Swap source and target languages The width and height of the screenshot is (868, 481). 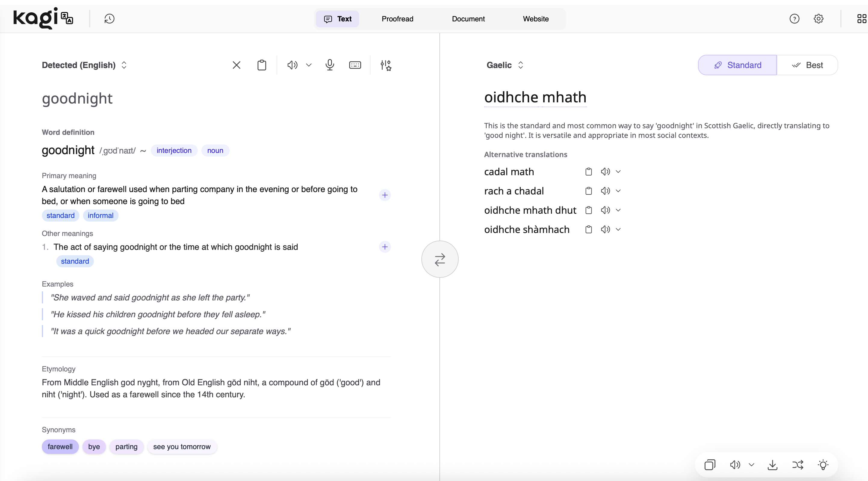[x=440, y=259]
